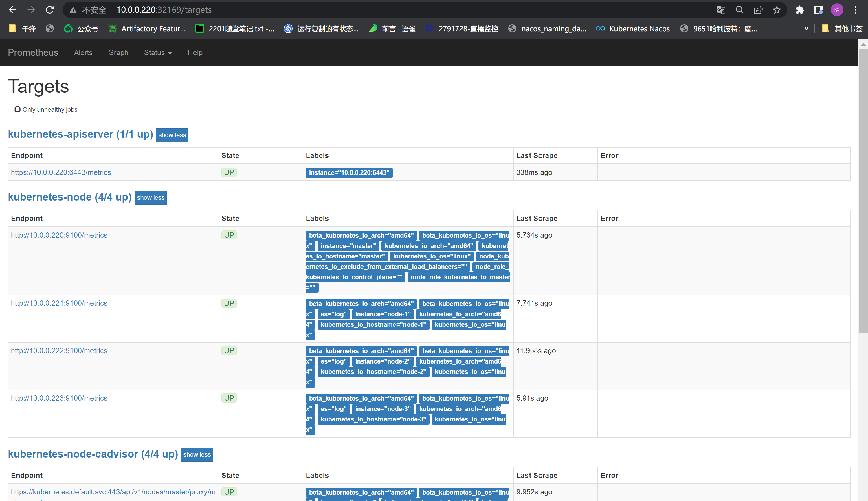Open the Help nav item
Viewport: 868px width, 501px height.
click(x=195, y=52)
